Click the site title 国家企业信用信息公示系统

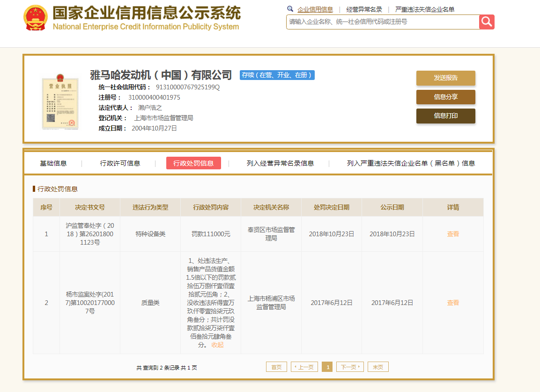tap(147, 13)
